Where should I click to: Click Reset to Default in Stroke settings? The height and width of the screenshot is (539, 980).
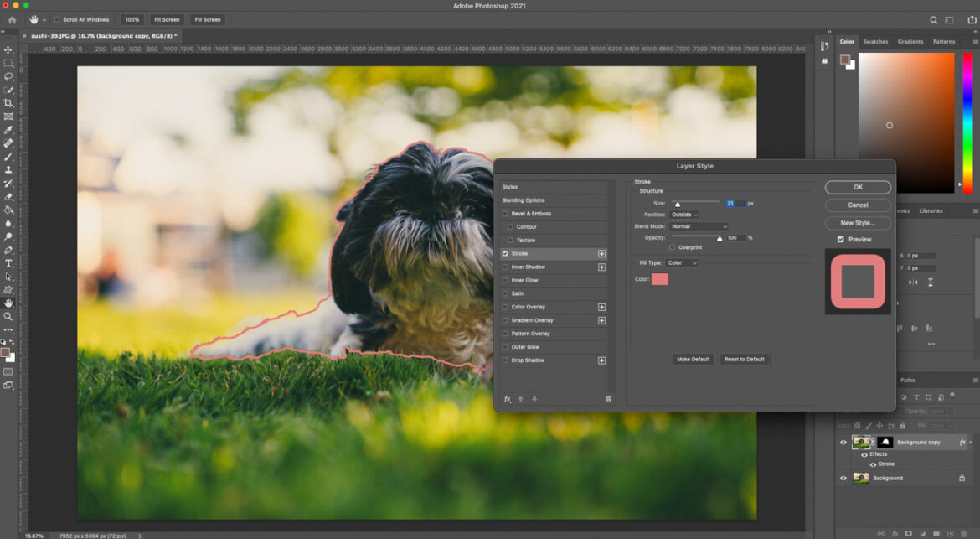[x=745, y=359]
